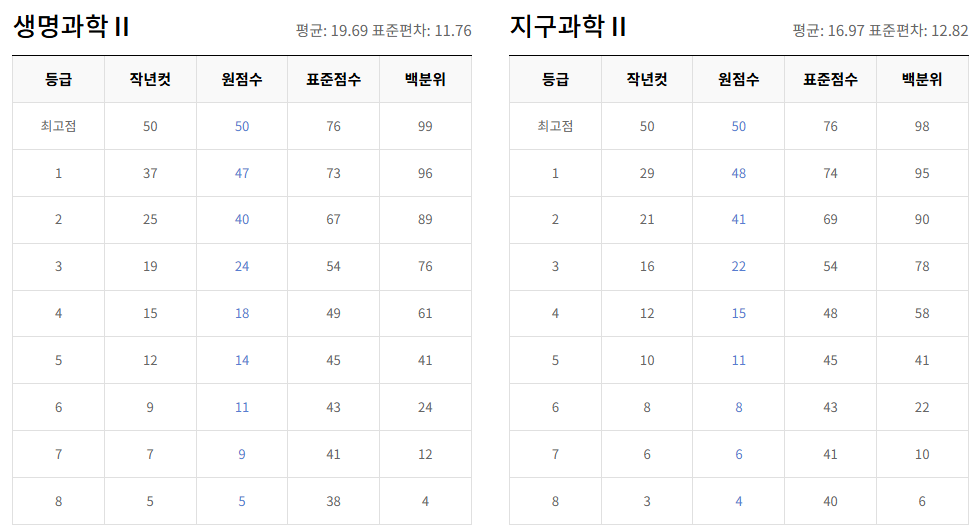Click 작년컷 header in 생명과학 II table
Screen dimensions: 972x530
(x=150, y=79)
